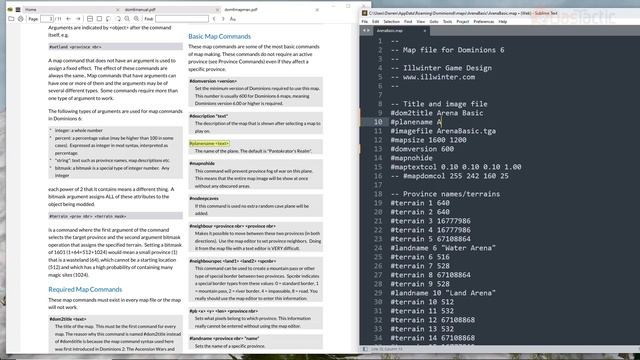Viewport: 640px width, 360px height.
Task: Click the next tab arrow in Sublime
Action: (369, 31)
